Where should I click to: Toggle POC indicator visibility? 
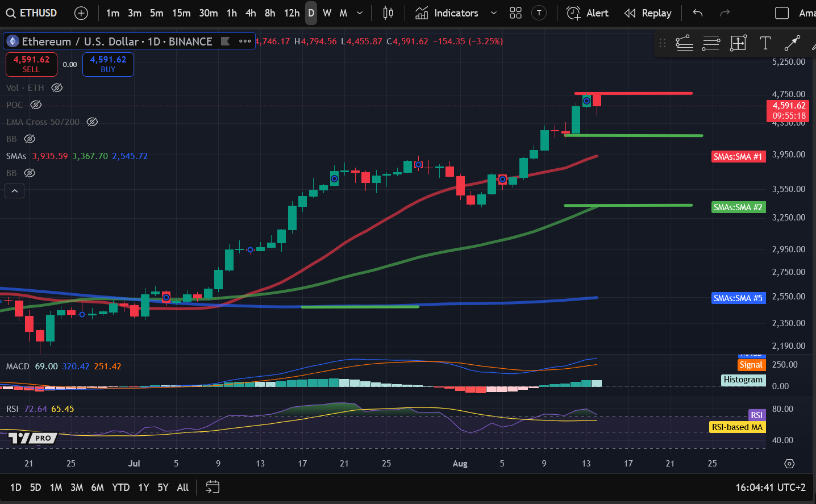[x=36, y=105]
